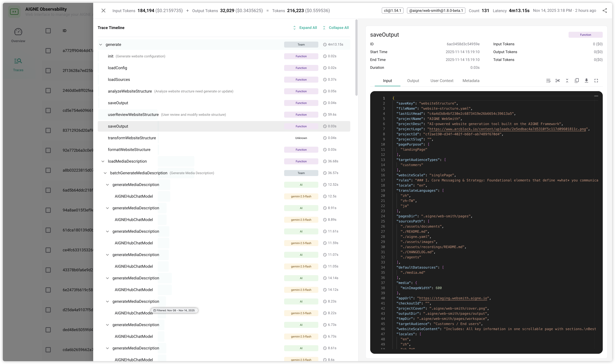This screenshot has height=364, width=615.
Task: Check the row for trace 2f13628a7ed25b
Action: (48, 70)
